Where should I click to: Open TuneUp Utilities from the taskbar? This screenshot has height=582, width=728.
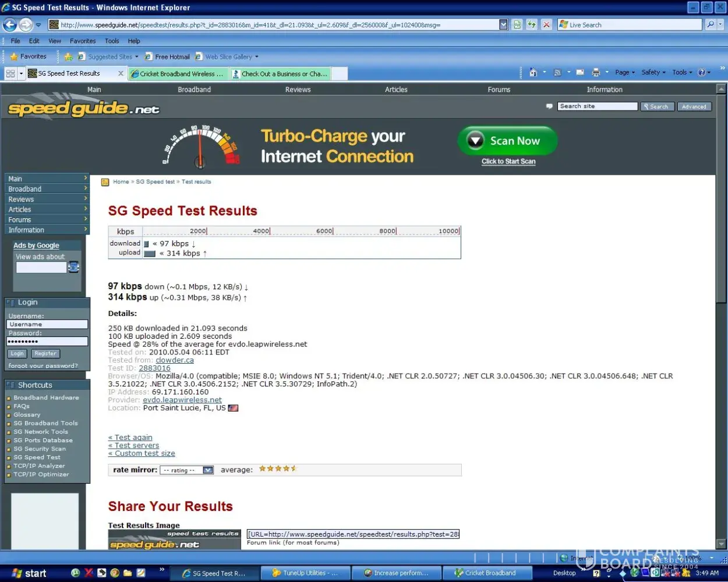tap(305, 573)
